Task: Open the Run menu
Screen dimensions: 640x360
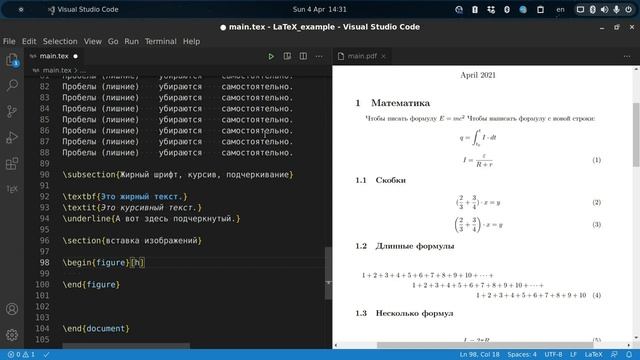Action: pos(131,41)
